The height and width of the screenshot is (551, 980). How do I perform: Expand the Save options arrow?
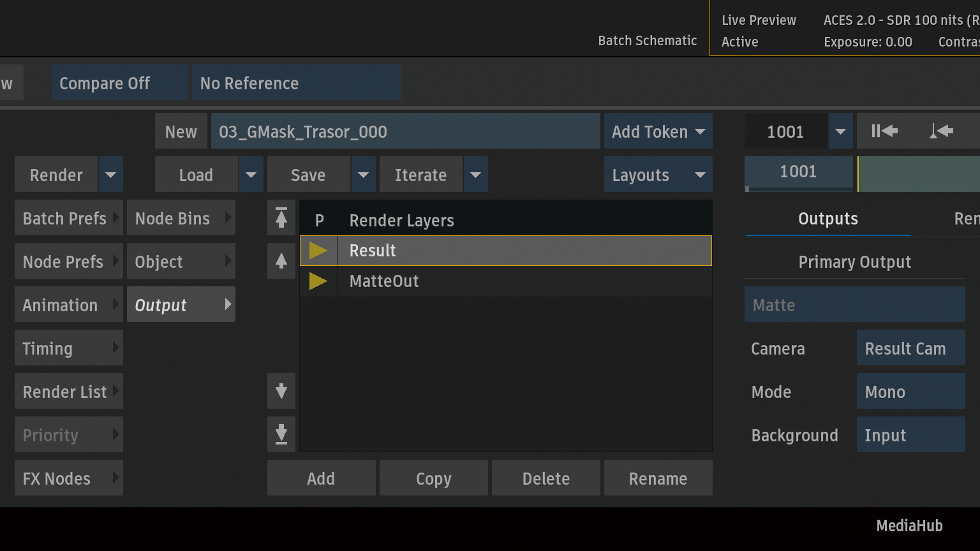point(363,175)
